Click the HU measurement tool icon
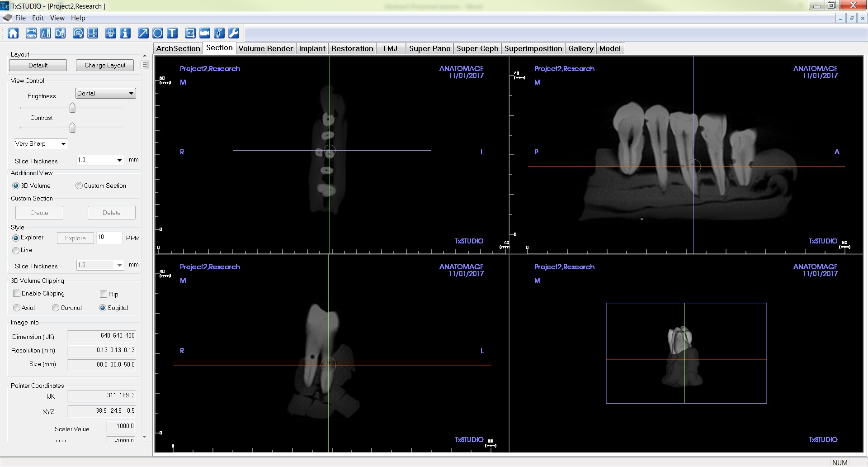Viewport: 868px width, 467px height. [190, 33]
